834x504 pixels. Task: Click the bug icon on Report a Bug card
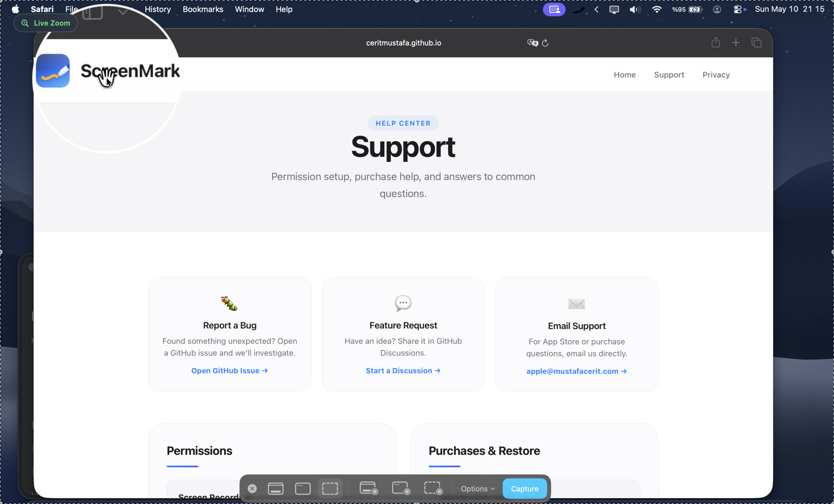click(229, 303)
